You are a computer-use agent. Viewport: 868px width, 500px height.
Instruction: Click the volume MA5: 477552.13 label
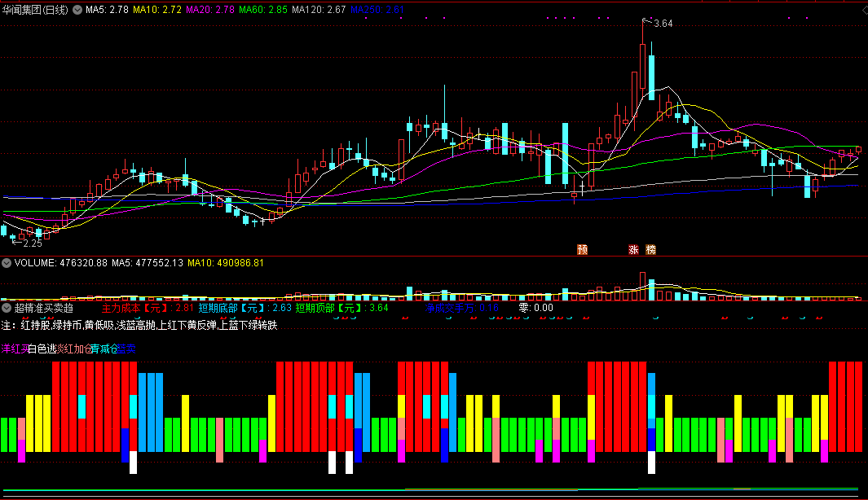(148, 263)
